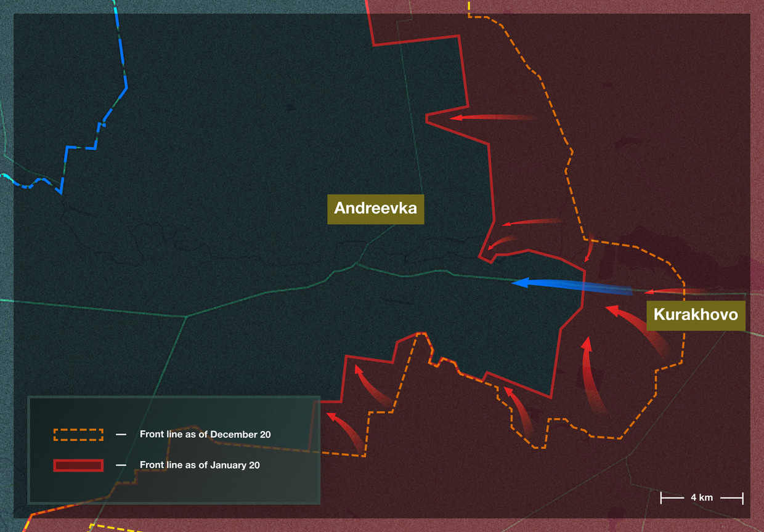This screenshot has height=532, width=764.
Task: Click the thin red arrow right of blue arrow
Action: (x=675, y=291)
